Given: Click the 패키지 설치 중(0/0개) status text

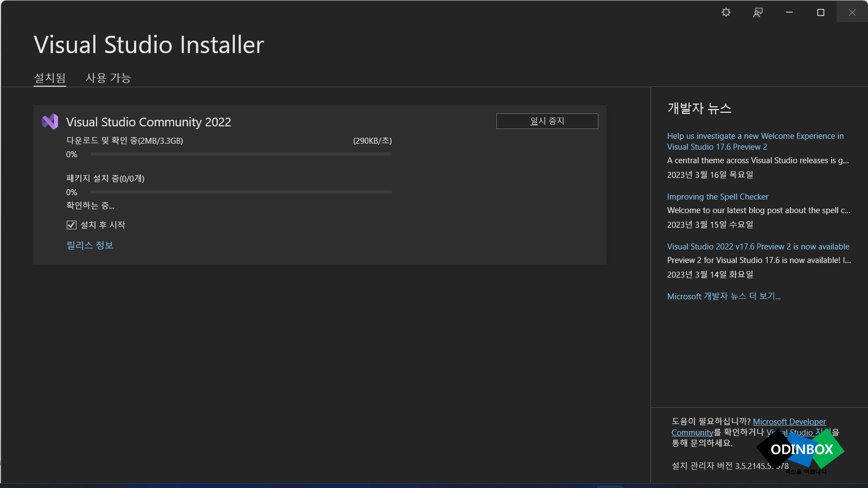Looking at the screenshot, I should pos(105,179).
